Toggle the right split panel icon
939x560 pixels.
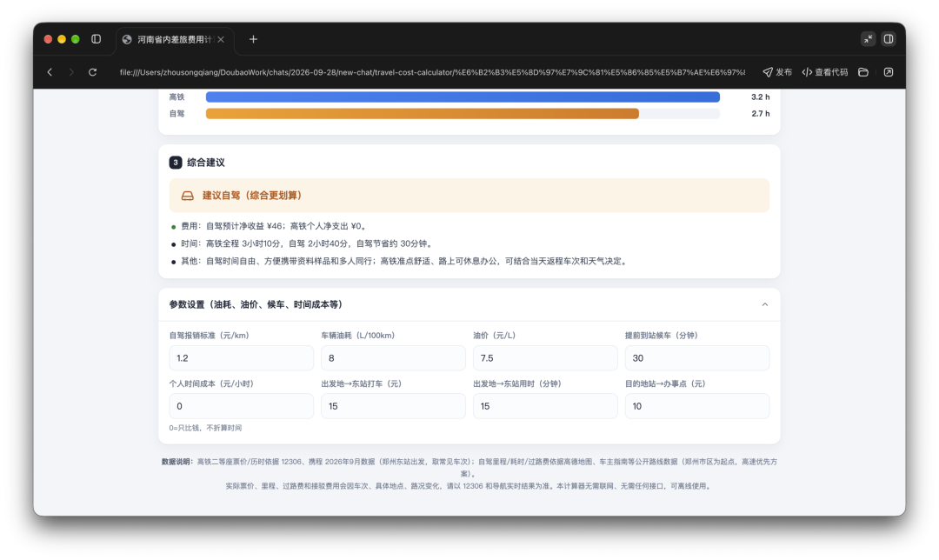click(x=888, y=39)
